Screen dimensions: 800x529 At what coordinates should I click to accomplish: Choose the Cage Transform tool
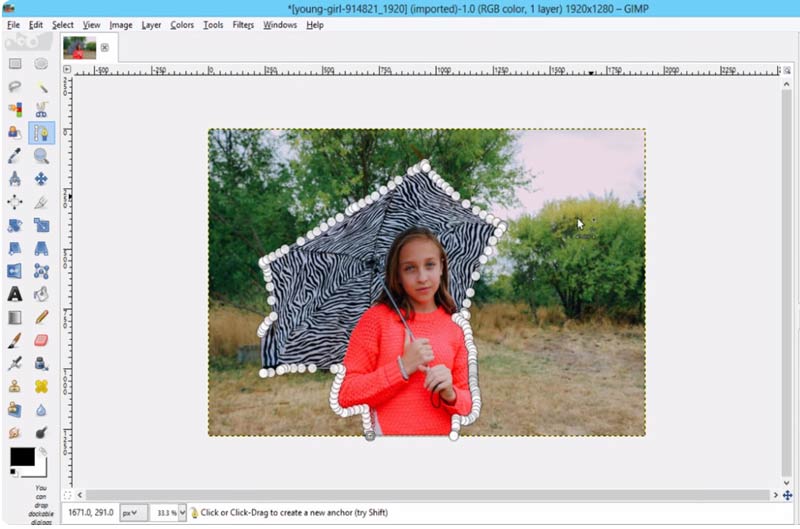(41, 271)
